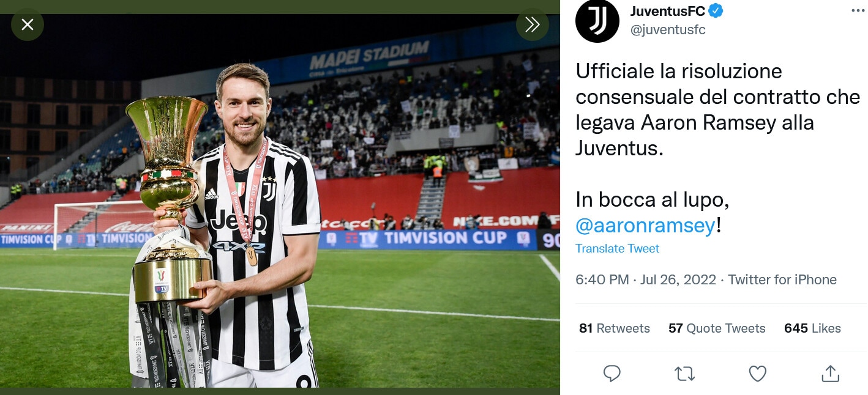This screenshot has width=868, height=395.
Task: Open the three-dot more options menu
Action: point(858,11)
